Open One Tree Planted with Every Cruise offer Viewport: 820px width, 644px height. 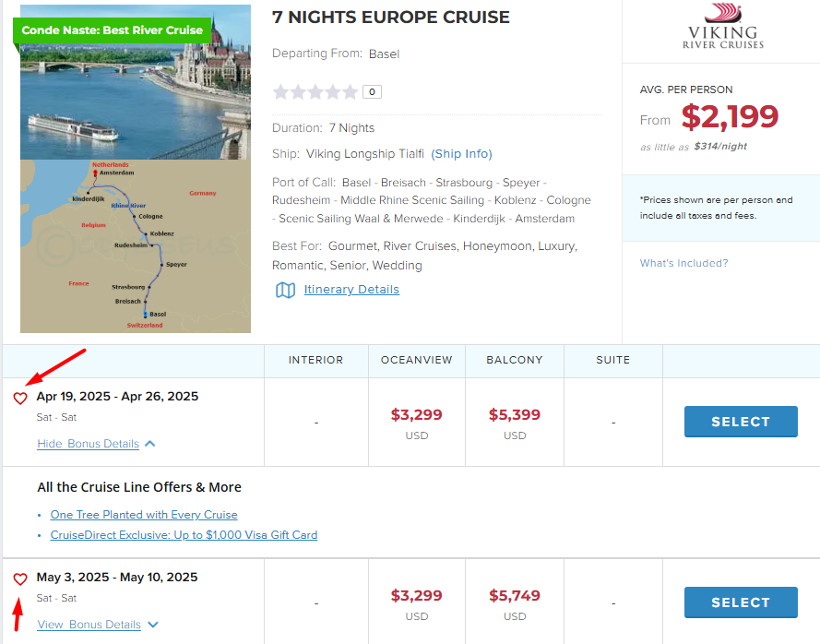tap(144, 515)
